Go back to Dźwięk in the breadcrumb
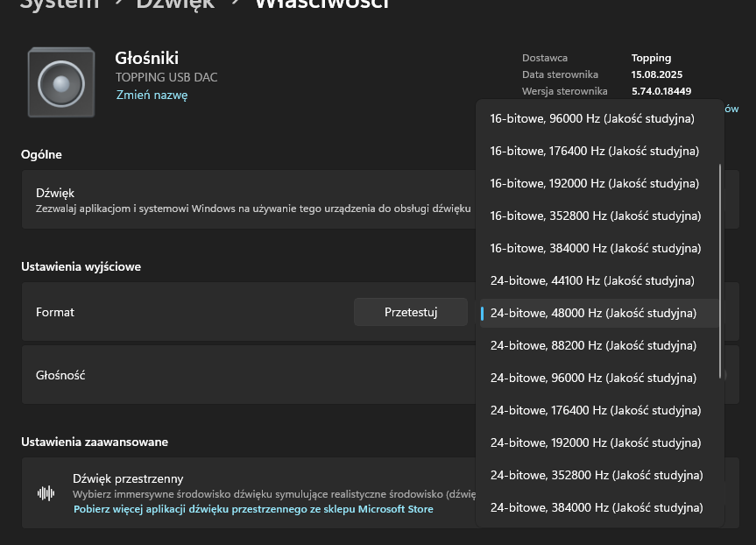 (174, 4)
